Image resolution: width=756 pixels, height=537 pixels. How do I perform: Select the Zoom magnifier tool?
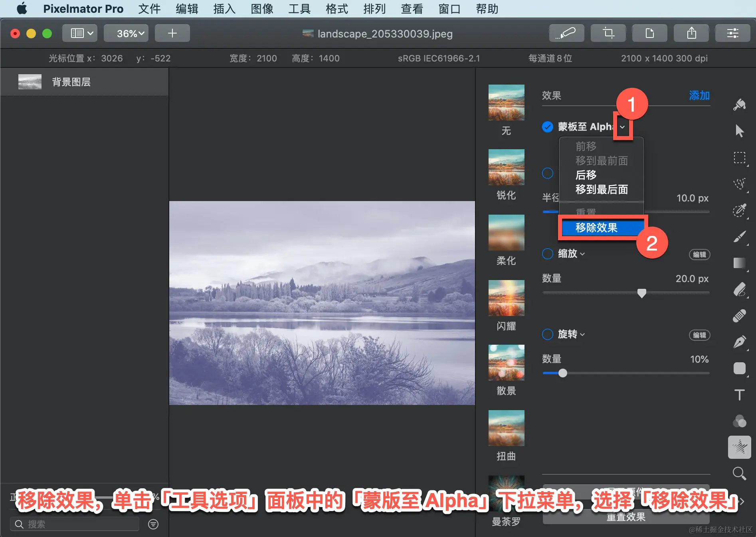click(740, 474)
